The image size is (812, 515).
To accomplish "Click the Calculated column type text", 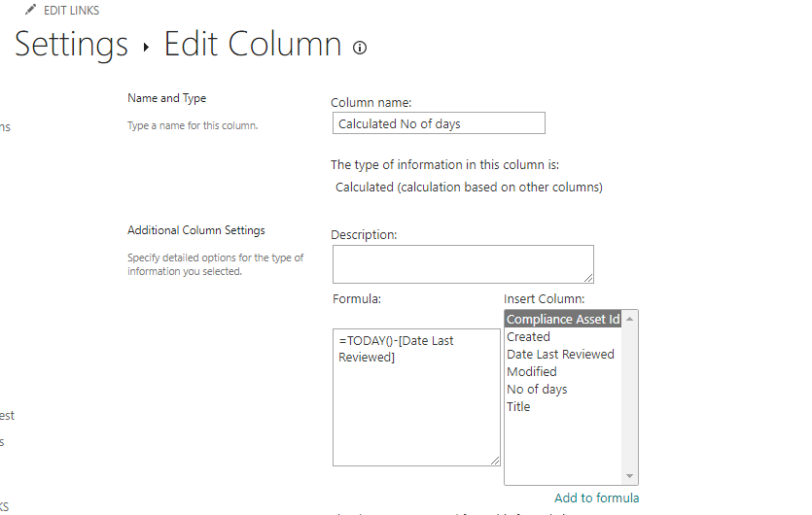I will 469,188.
